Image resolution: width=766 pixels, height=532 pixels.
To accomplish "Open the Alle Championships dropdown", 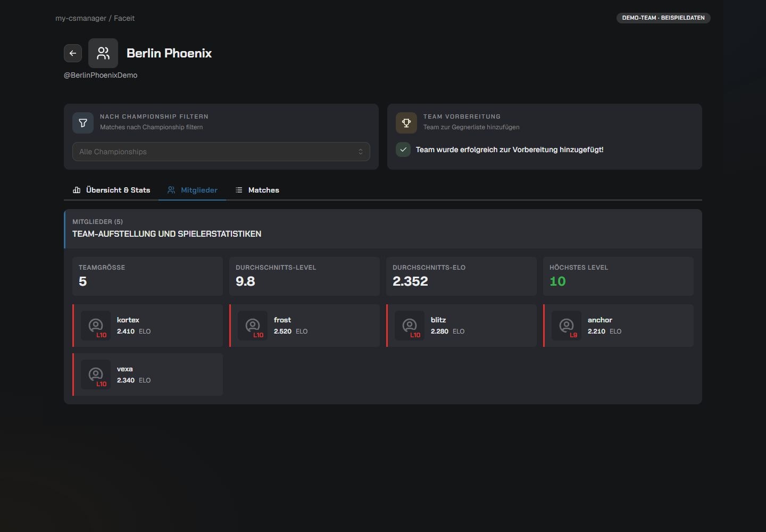I will pos(221,152).
